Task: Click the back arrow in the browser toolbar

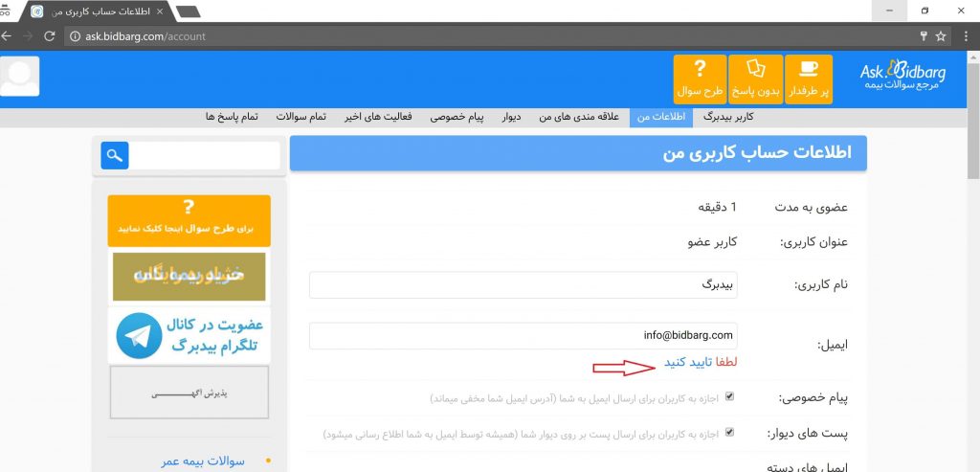Action: (6, 36)
